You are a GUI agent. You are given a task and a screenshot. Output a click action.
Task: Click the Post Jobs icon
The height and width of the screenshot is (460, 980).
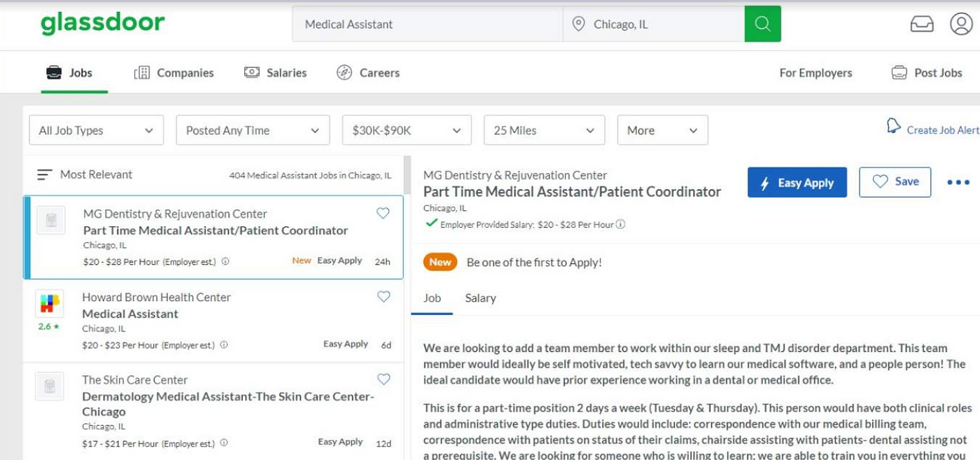coord(899,72)
